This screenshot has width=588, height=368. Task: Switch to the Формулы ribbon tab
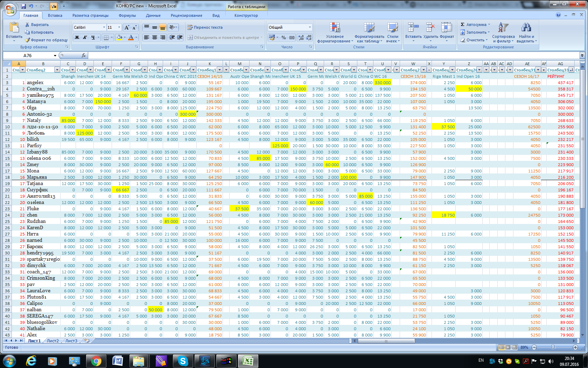pyautogui.click(x=127, y=15)
